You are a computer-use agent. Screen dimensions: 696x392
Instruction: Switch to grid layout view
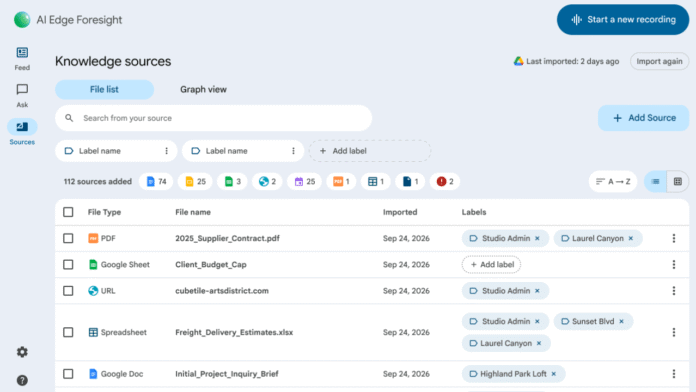tap(678, 182)
